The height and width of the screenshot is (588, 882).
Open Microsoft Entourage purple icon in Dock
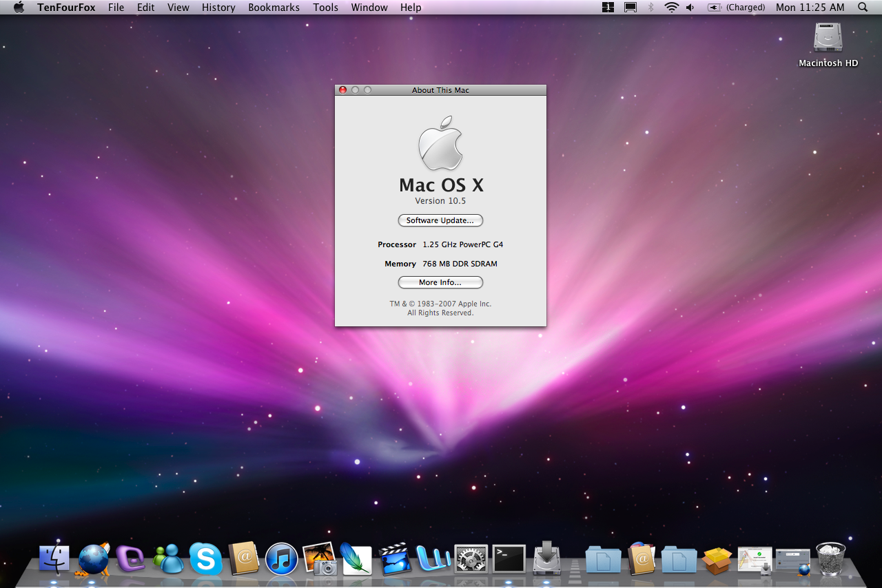130,558
